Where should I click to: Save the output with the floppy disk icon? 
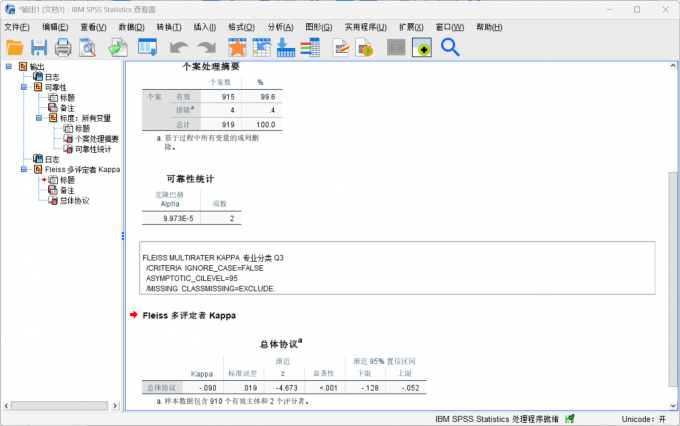coord(38,47)
